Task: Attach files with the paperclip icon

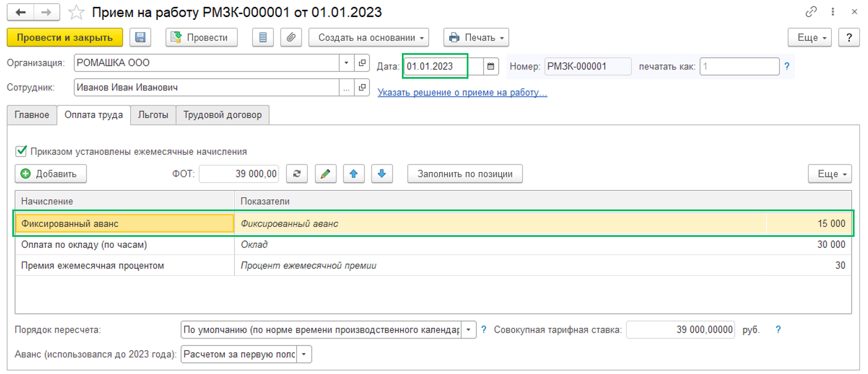Action: click(x=290, y=37)
